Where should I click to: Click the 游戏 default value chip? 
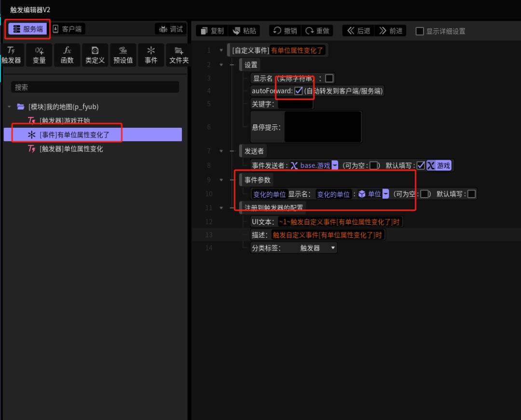[439, 165]
